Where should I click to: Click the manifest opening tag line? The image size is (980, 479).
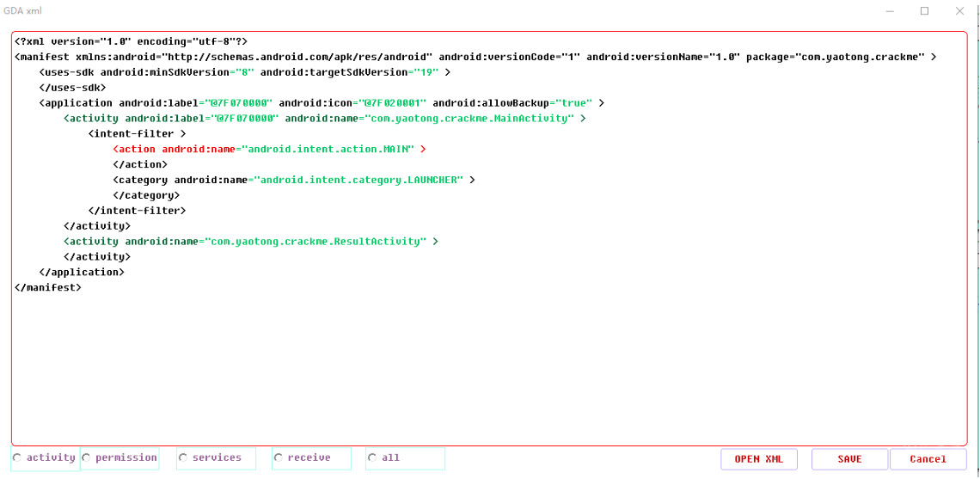click(475, 57)
